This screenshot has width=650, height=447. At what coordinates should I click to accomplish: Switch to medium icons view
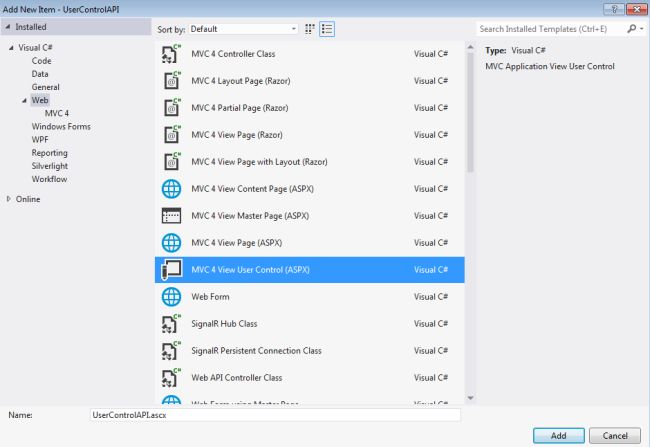tap(310, 29)
